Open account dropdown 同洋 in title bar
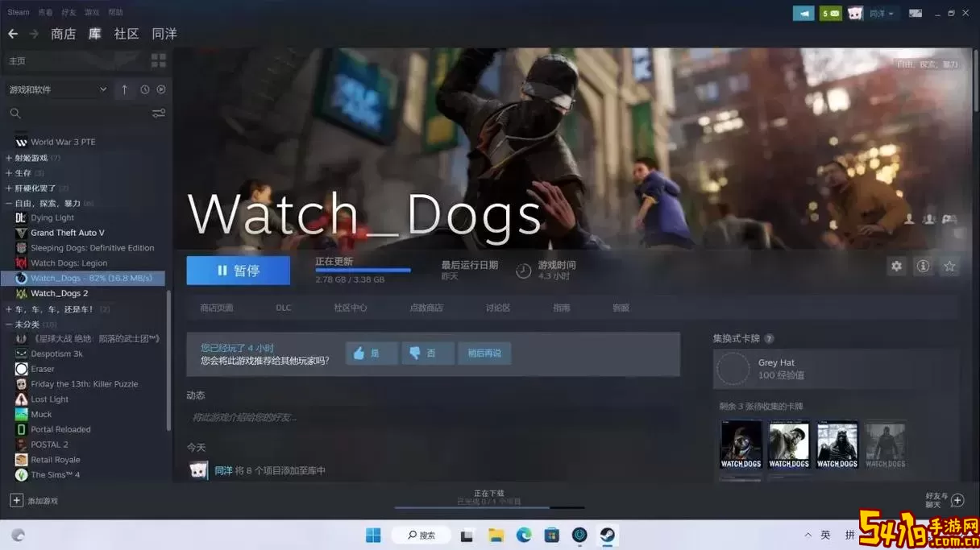 pyautogui.click(x=881, y=13)
